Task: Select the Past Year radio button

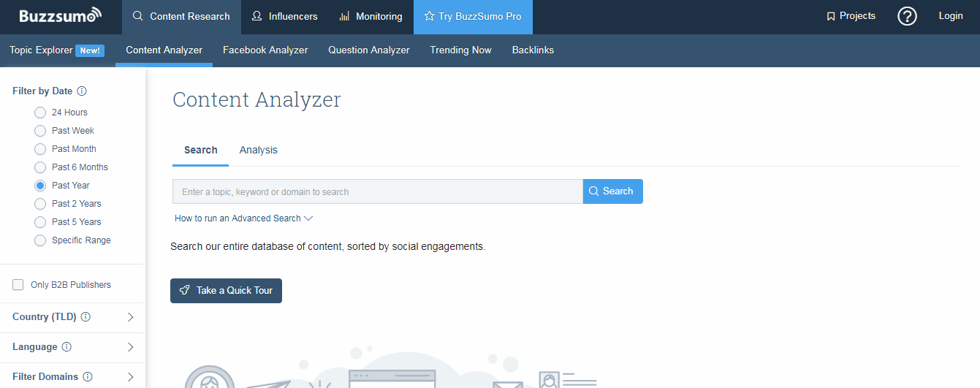Action: pyautogui.click(x=40, y=186)
